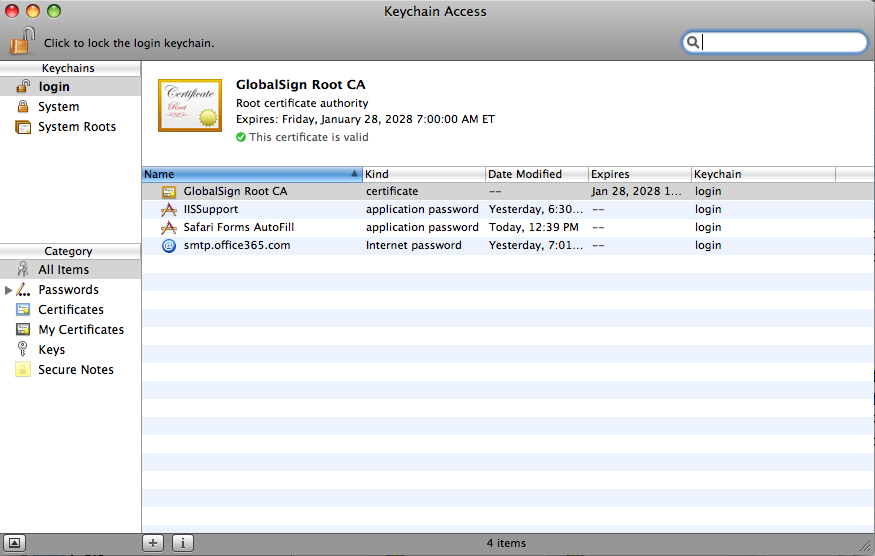Click the My Certificates category icon
Image resolution: width=875 pixels, height=556 pixels.
point(23,329)
